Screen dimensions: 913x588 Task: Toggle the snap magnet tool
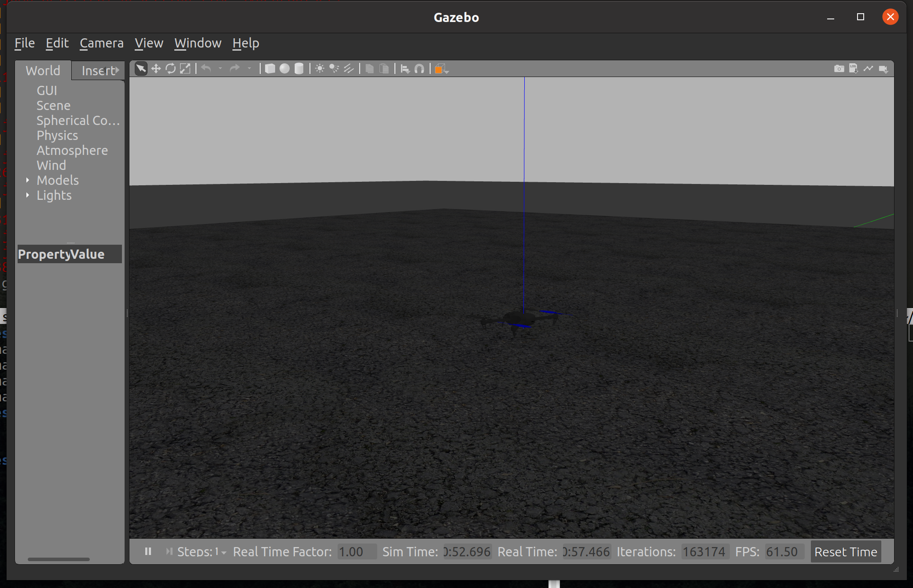(x=420, y=69)
